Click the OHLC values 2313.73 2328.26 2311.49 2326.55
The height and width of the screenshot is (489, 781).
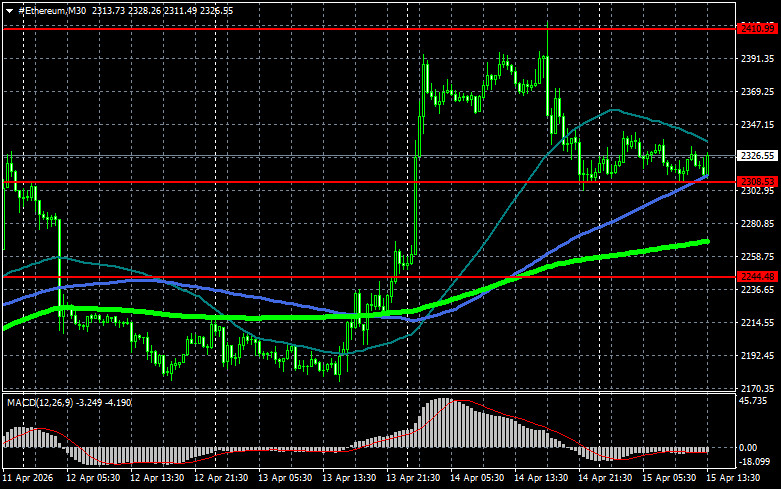162,10
